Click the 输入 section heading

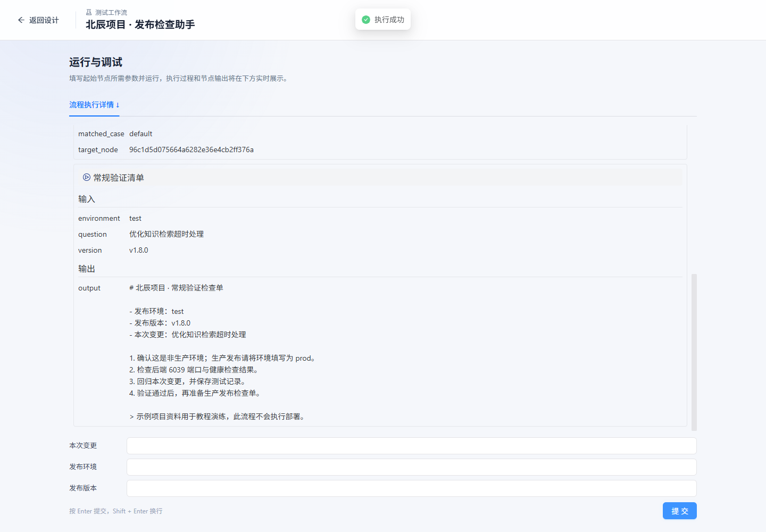point(87,199)
